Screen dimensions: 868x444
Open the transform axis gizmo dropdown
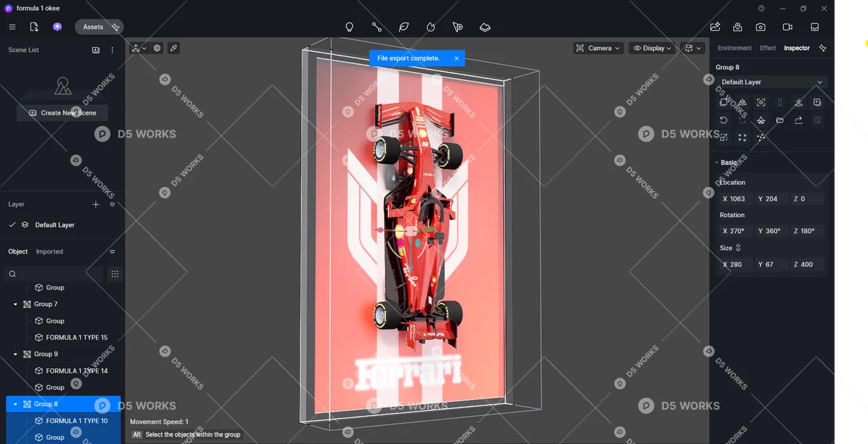139,48
